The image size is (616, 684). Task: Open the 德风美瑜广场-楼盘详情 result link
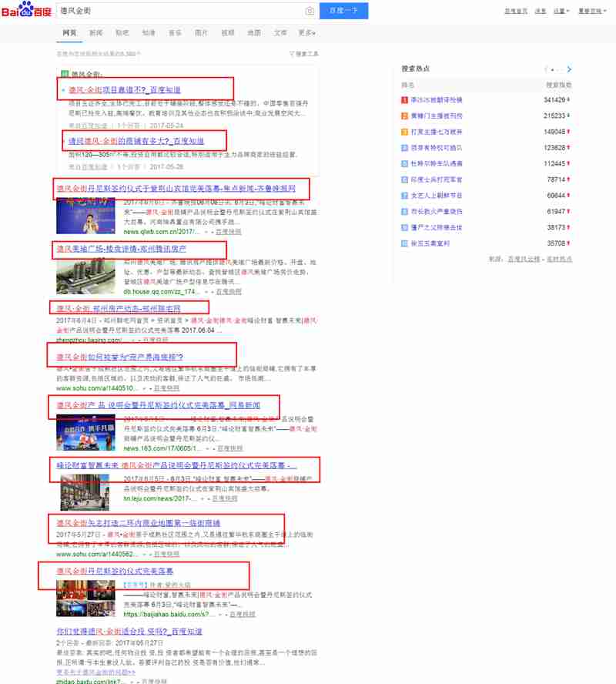(121, 249)
